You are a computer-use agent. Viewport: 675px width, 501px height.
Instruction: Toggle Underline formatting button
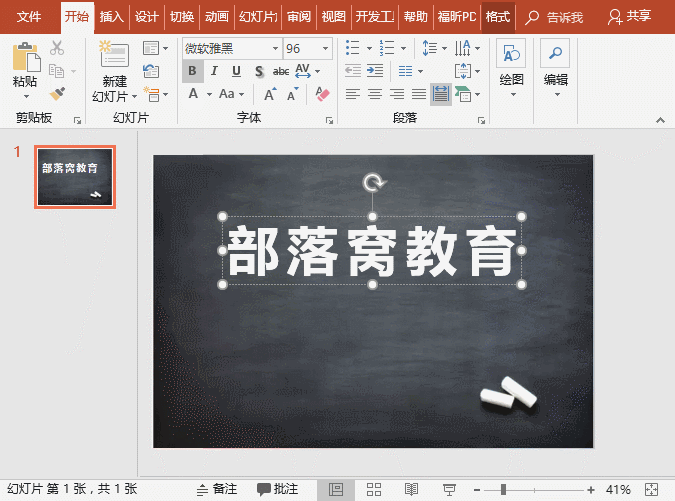coord(237,71)
